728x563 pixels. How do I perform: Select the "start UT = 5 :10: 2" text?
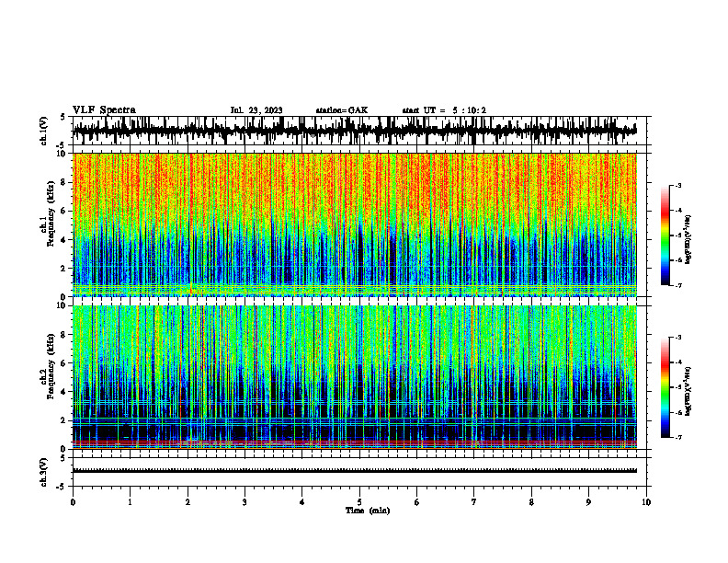coord(444,110)
